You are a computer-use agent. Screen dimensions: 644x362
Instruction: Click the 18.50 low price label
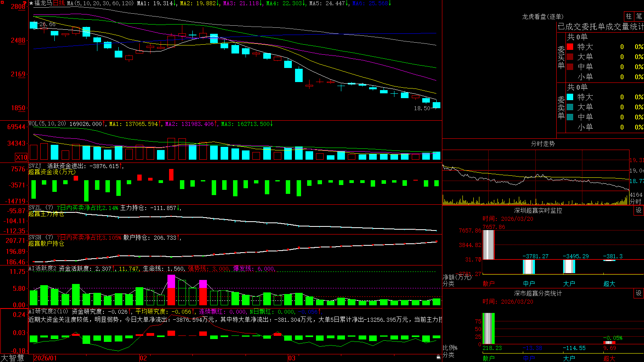(x=422, y=108)
